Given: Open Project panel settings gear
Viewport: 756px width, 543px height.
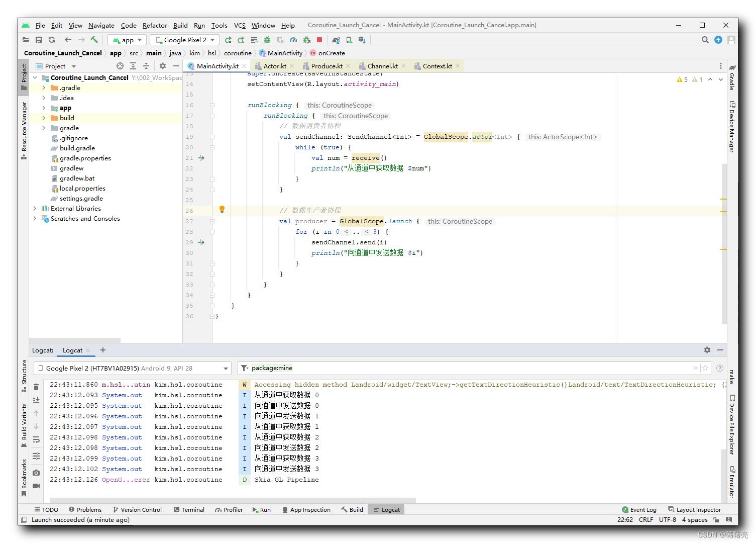Looking at the screenshot, I should [x=162, y=66].
